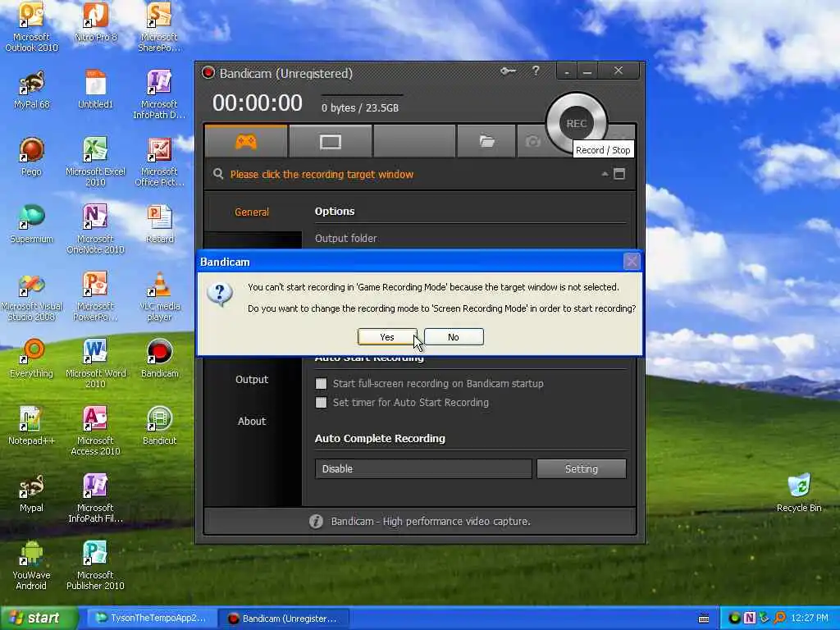Open the General settings section
The height and width of the screenshot is (630, 840).
252,212
